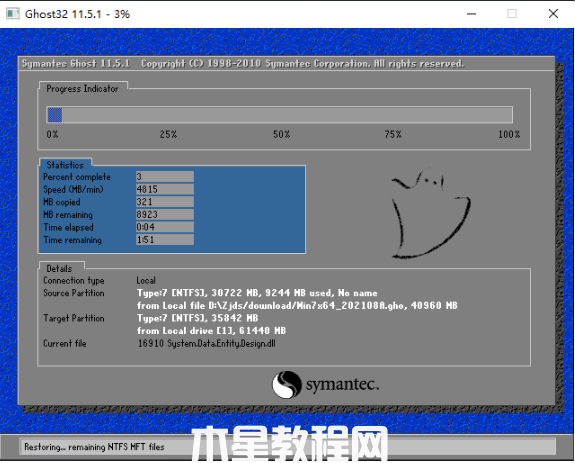Click the Percent complete label
This screenshot has width=575, height=463.
point(77,177)
